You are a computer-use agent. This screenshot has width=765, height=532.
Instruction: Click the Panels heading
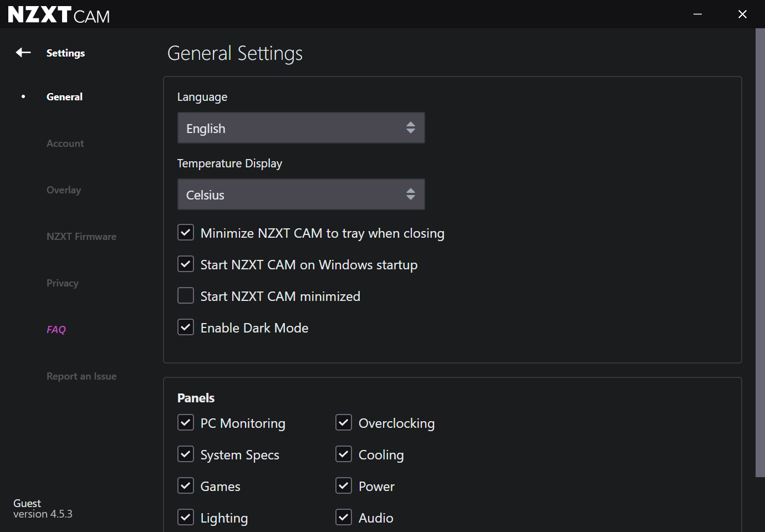(x=196, y=398)
